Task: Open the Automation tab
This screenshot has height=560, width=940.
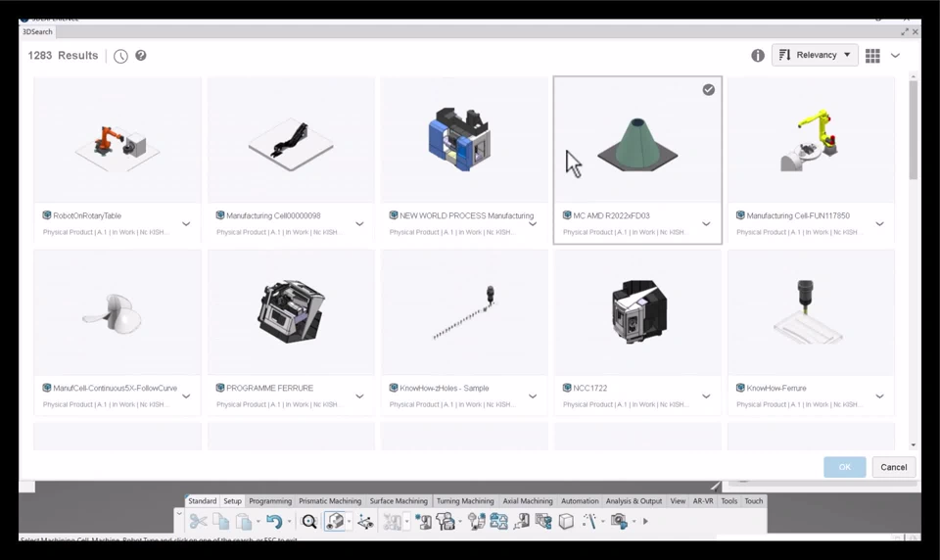Action: point(580,501)
